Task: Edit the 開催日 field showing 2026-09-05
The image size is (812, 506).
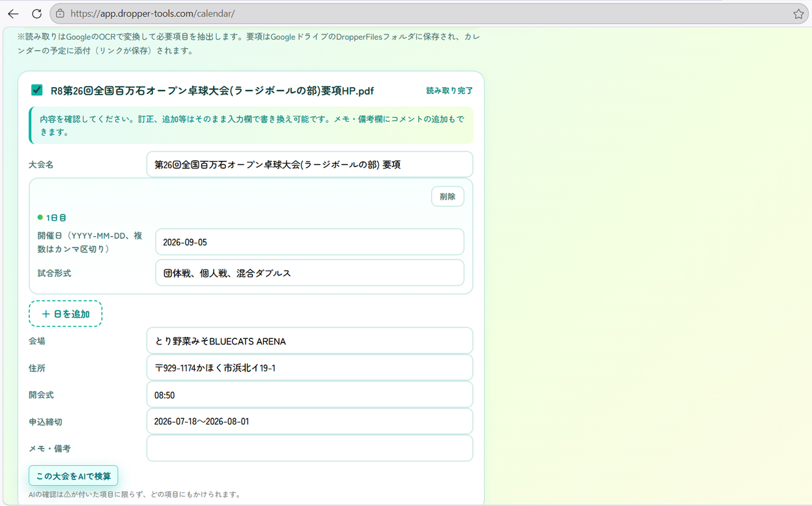Action: 309,242
